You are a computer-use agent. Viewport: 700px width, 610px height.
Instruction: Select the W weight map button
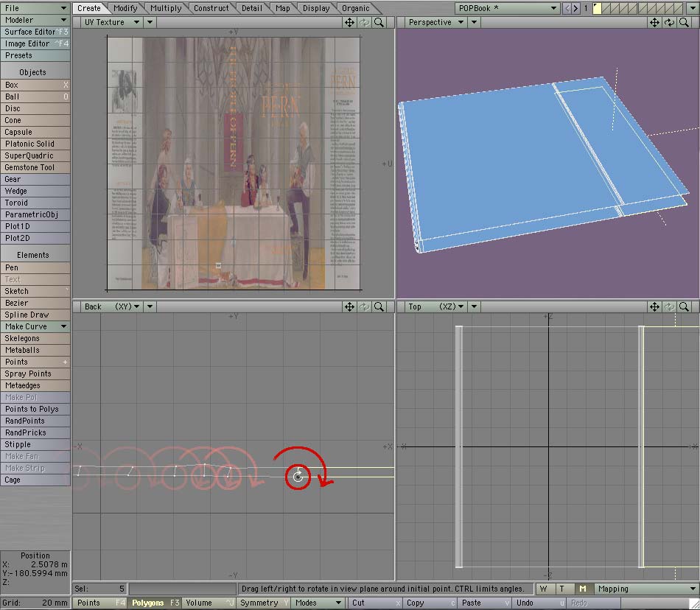[543, 589]
